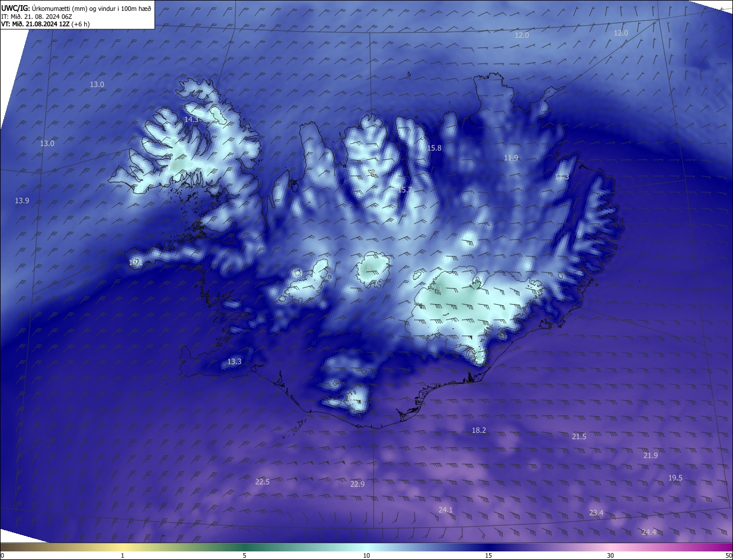Click the 24.1 value label

[446, 510]
